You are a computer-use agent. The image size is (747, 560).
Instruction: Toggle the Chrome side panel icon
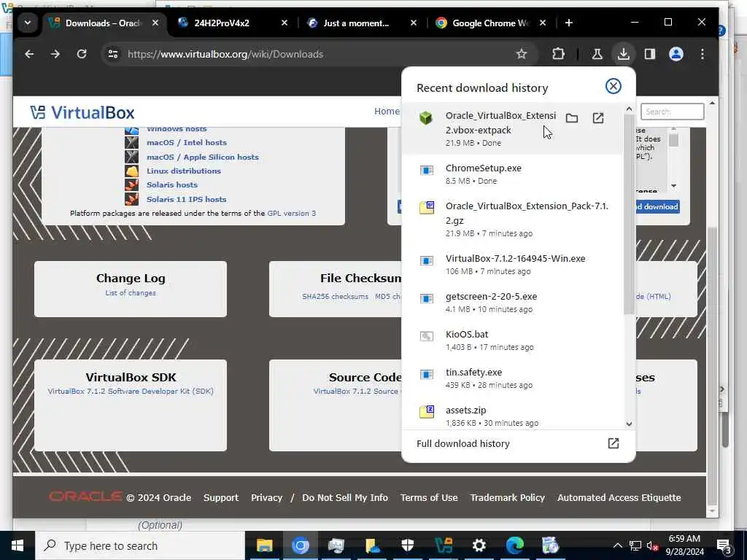tap(650, 54)
